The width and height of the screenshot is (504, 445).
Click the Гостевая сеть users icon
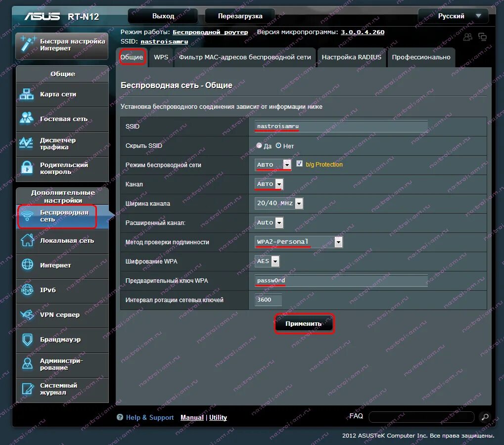coord(27,118)
